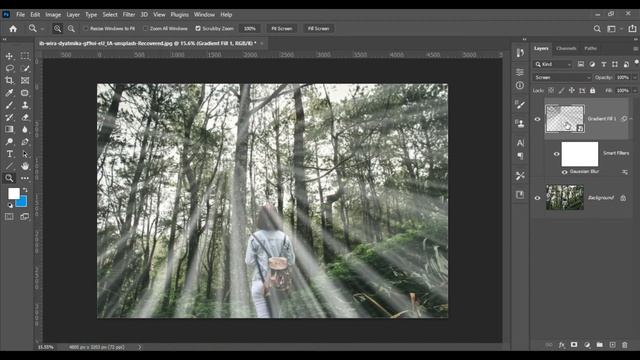Toggle type layer filter icon
Screen dimensions: 640x360
[x=603, y=64]
